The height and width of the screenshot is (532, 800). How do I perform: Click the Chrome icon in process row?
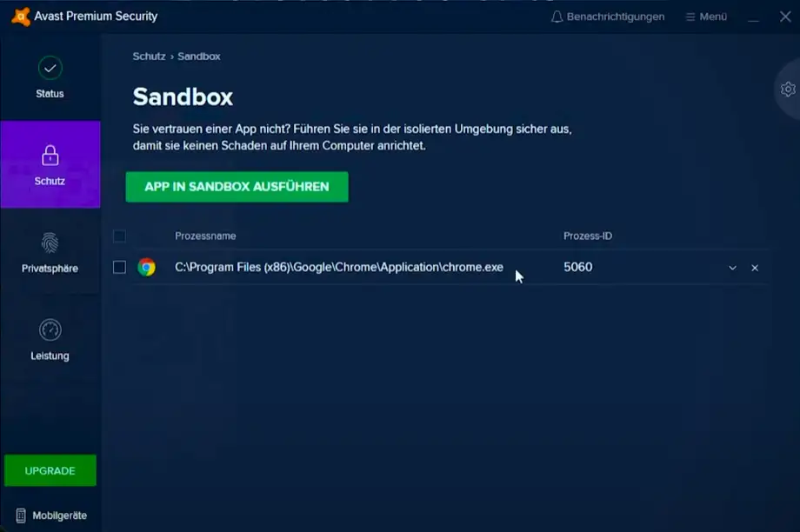tap(146, 268)
